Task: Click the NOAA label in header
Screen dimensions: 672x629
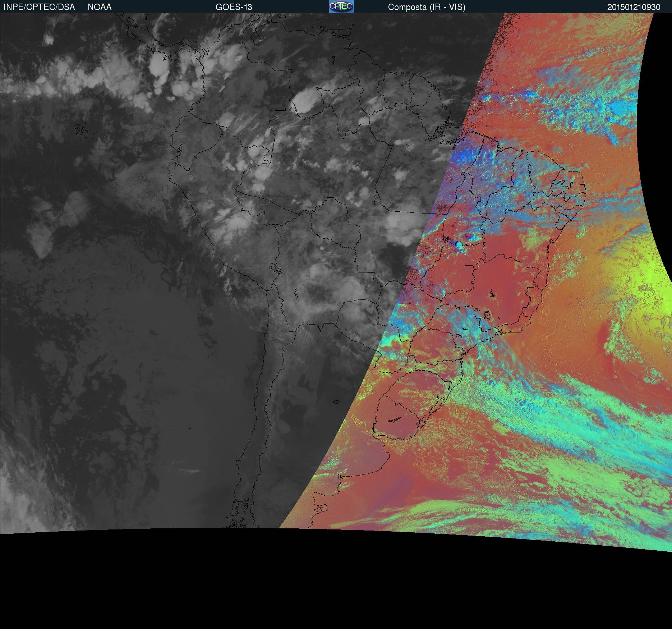Action: pos(100,7)
